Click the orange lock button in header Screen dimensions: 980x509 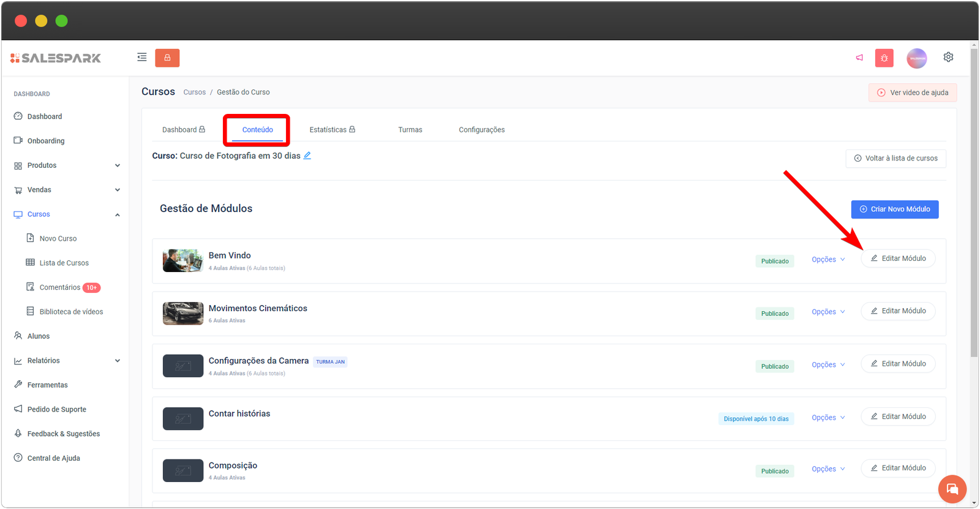167,58
